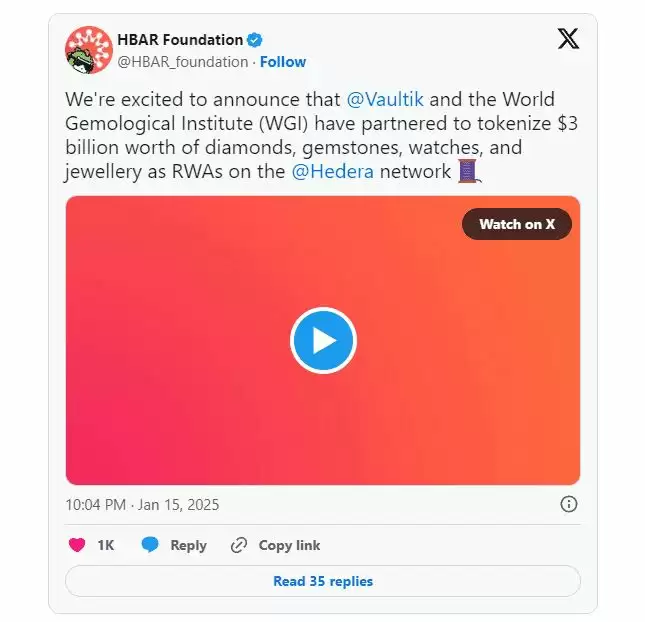Image resolution: width=645 pixels, height=622 pixels.
Task: Open the tweet info circle icon
Action: tap(568, 504)
